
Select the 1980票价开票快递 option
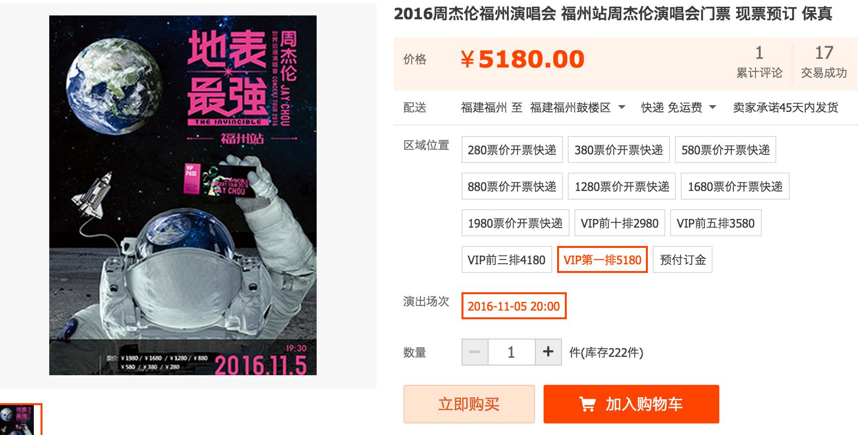click(x=515, y=223)
